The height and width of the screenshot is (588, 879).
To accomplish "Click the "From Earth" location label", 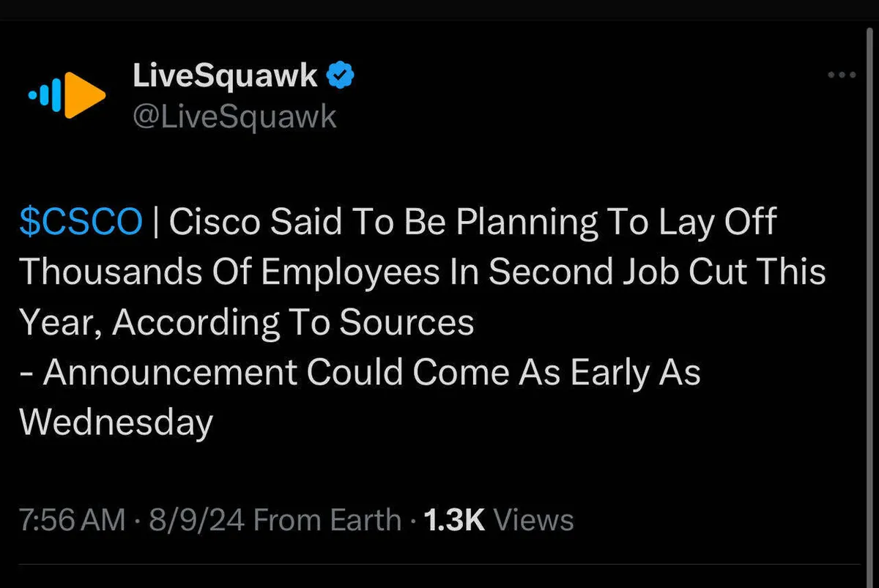I will (x=327, y=521).
